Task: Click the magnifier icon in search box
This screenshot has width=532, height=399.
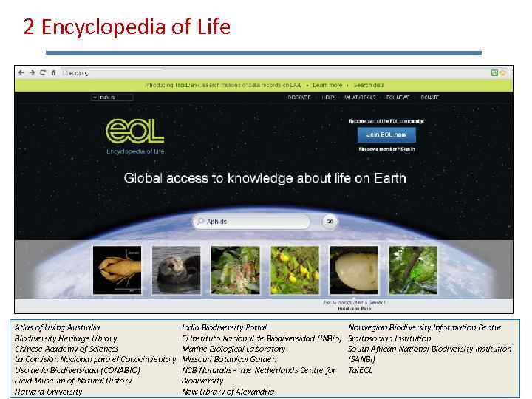Action: pyautogui.click(x=200, y=221)
